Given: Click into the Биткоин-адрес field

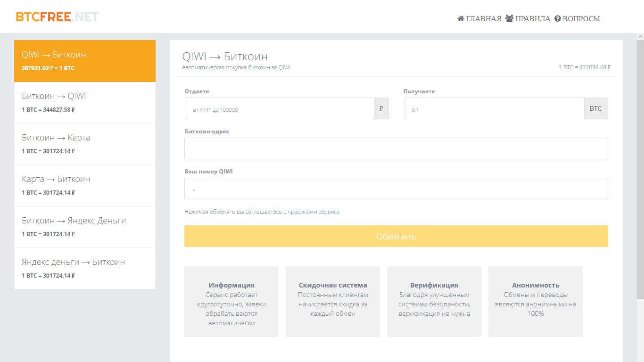Looking at the screenshot, I should pyautogui.click(x=396, y=148).
